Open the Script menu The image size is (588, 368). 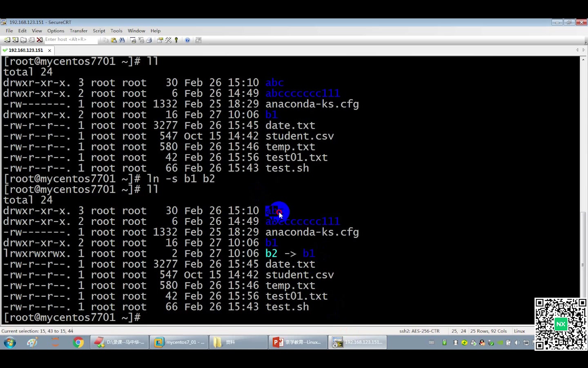pos(99,31)
